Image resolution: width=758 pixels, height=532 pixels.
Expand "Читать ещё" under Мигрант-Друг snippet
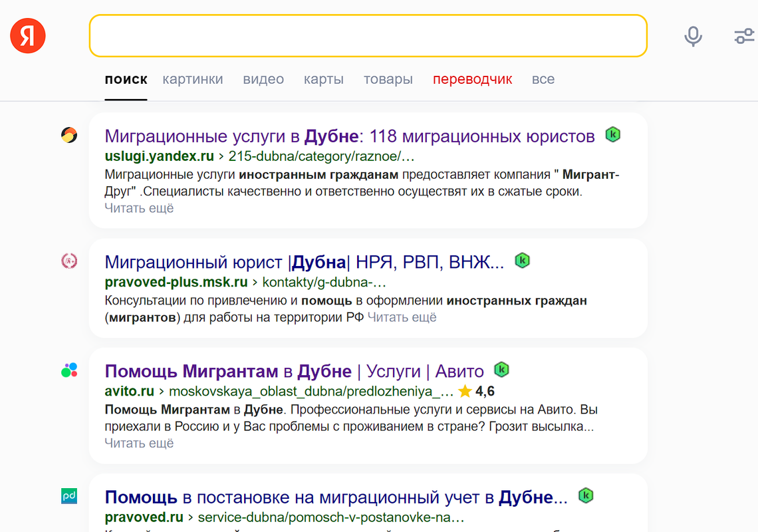pos(139,208)
